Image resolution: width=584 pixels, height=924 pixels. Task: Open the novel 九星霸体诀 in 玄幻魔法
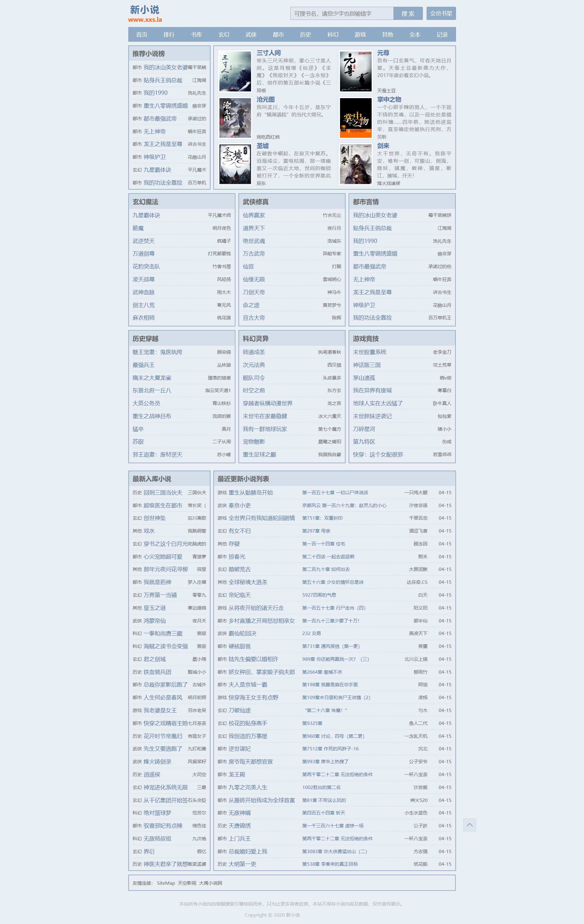146,215
